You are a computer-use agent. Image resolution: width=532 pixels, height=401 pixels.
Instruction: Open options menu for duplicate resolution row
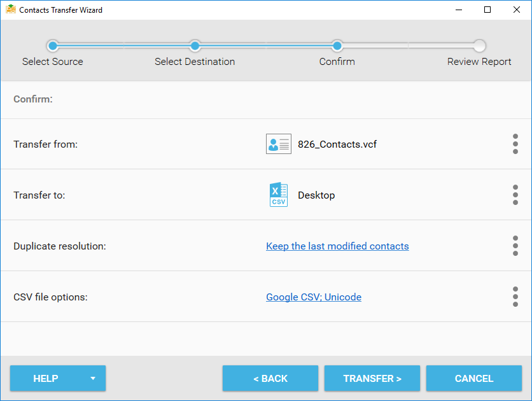click(515, 246)
